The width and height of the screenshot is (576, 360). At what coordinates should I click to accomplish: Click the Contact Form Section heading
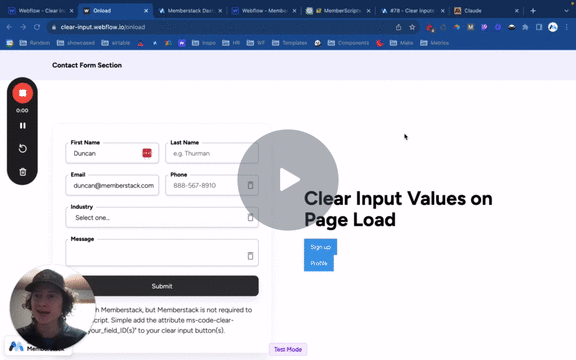tap(87, 65)
